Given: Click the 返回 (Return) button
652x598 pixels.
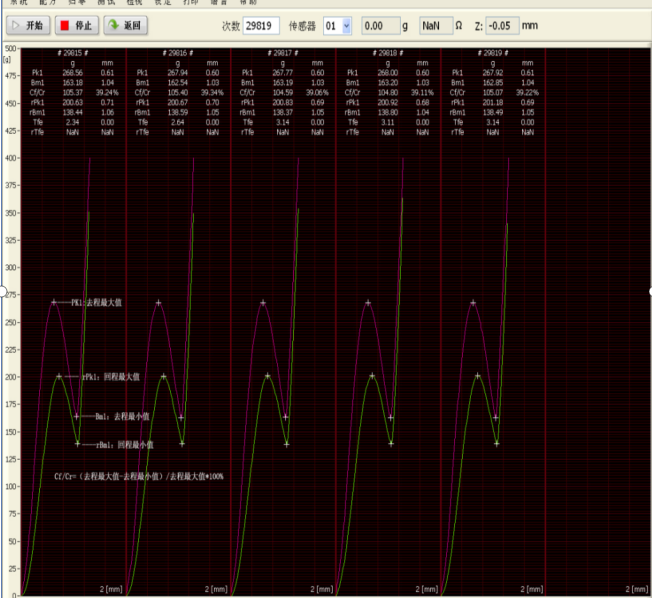Looking at the screenshot, I should click(x=126, y=26).
